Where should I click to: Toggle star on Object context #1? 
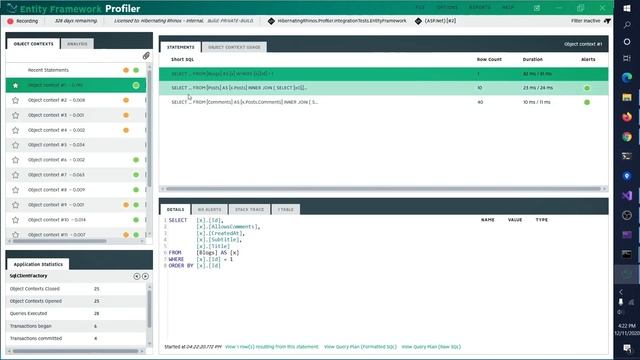pos(16,85)
